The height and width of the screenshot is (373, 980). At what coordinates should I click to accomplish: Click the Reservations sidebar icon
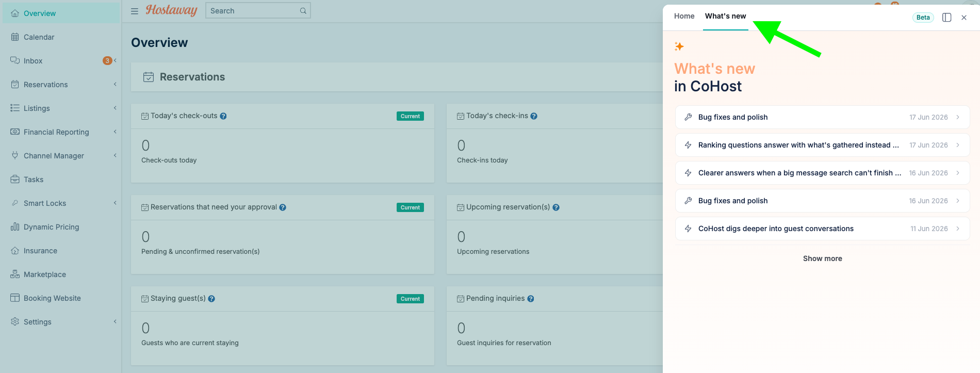tap(15, 85)
